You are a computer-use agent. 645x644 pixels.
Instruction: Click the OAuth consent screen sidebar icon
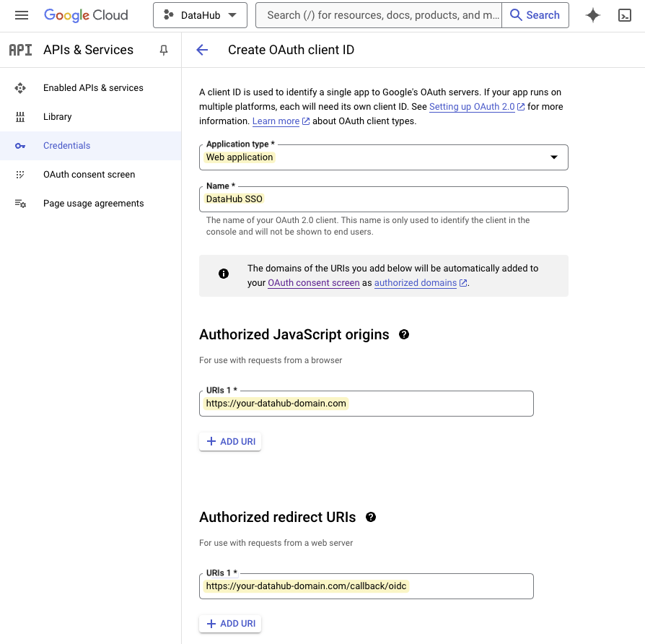click(x=20, y=175)
